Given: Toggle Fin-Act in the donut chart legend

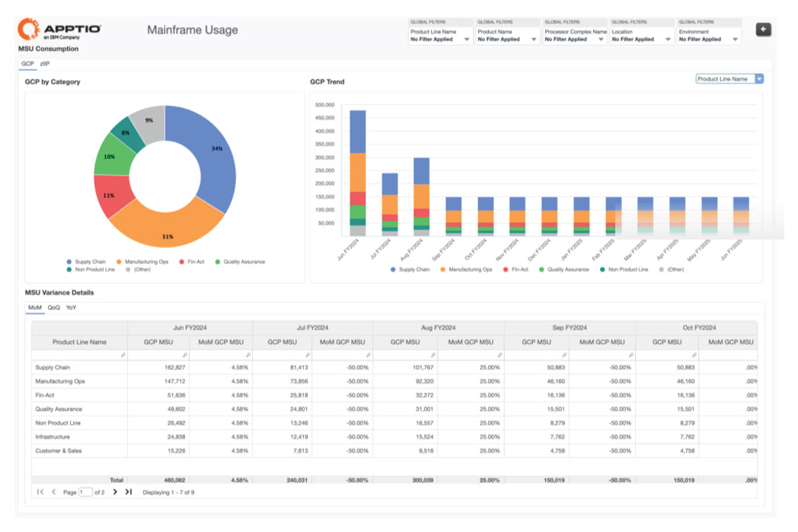Looking at the screenshot, I should click(191, 262).
